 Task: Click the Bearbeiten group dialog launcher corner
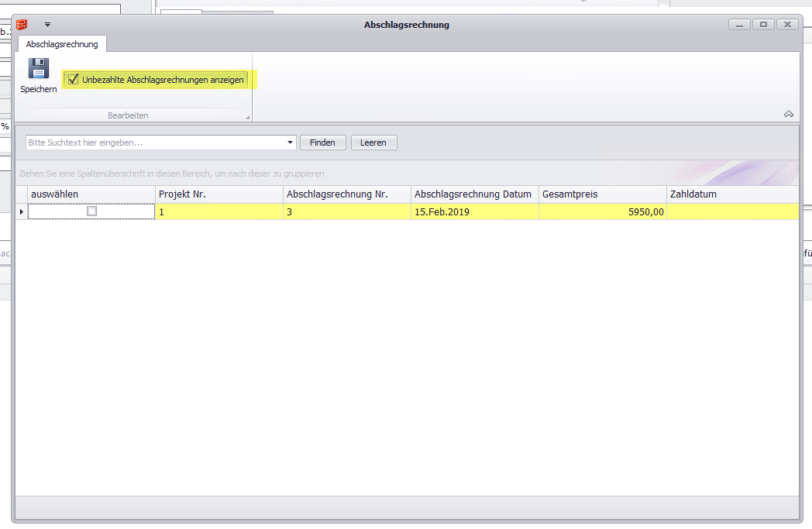pos(248,118)
